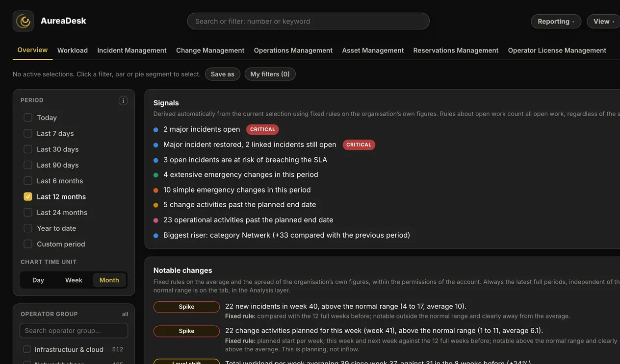Click 'Biggest riser: category Netwerk' signal
The height and width of the screenshot is (364, 620).
pos(286,235)
